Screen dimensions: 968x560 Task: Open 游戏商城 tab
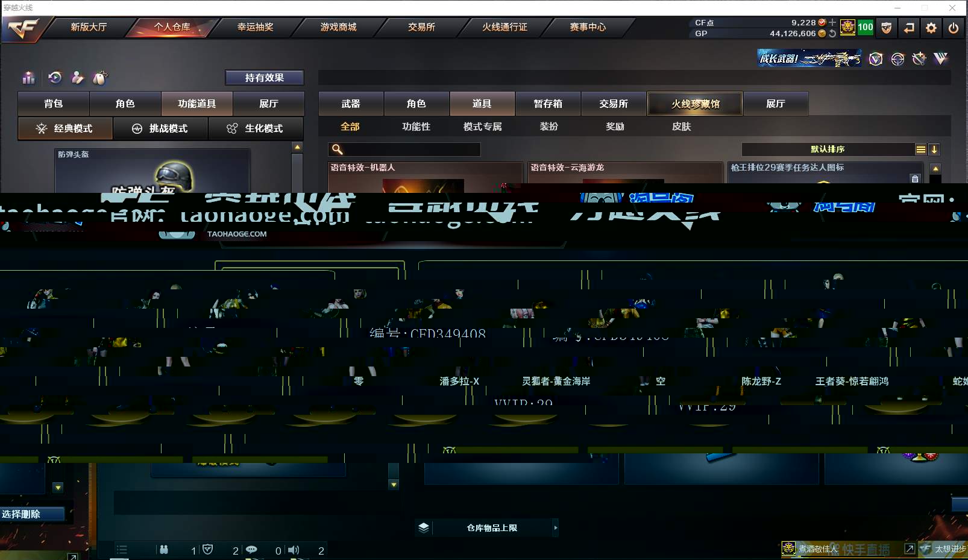[x=338, y=27]
